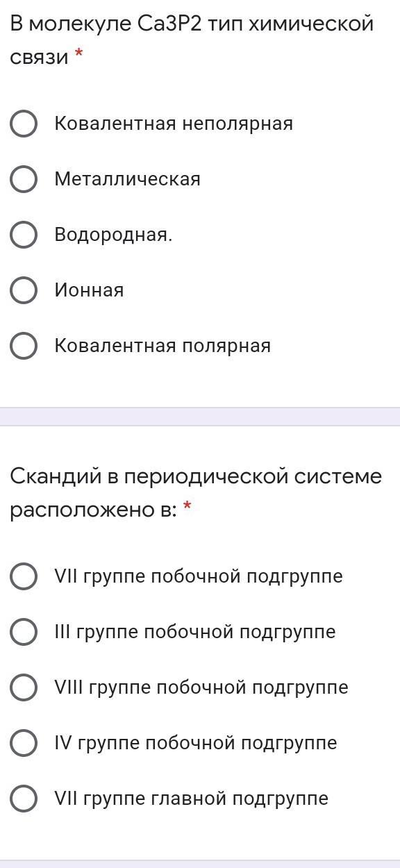Image resolution: width=400 pixels, height=868 pixels.
Task: Select the radio circle for Ковалентная полярная
Action: (x=24, y=346)
